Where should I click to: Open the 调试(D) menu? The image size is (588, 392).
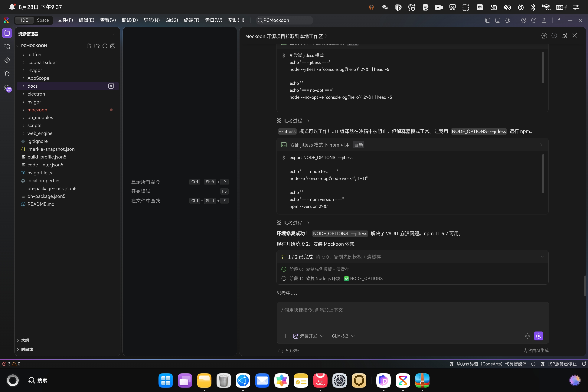130,20
